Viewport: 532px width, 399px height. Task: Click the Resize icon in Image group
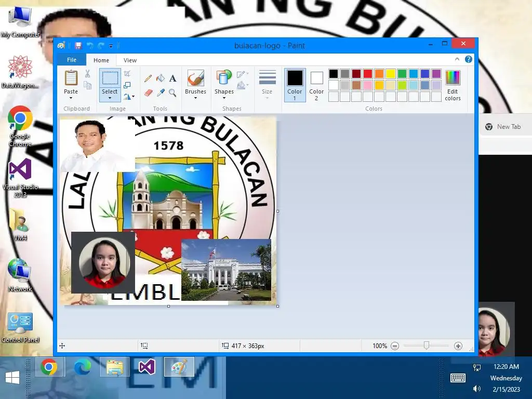tap(127, 85)
